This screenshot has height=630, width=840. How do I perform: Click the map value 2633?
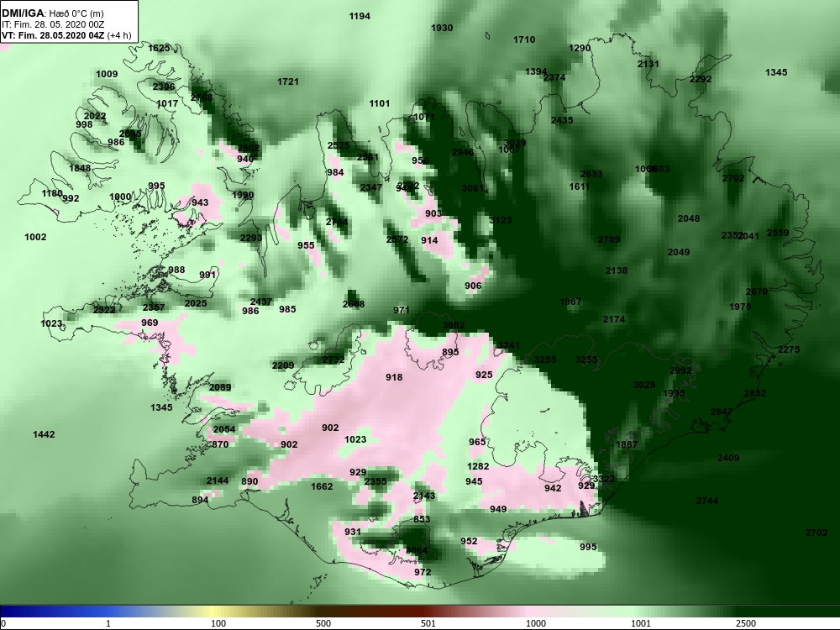(591, 174)
